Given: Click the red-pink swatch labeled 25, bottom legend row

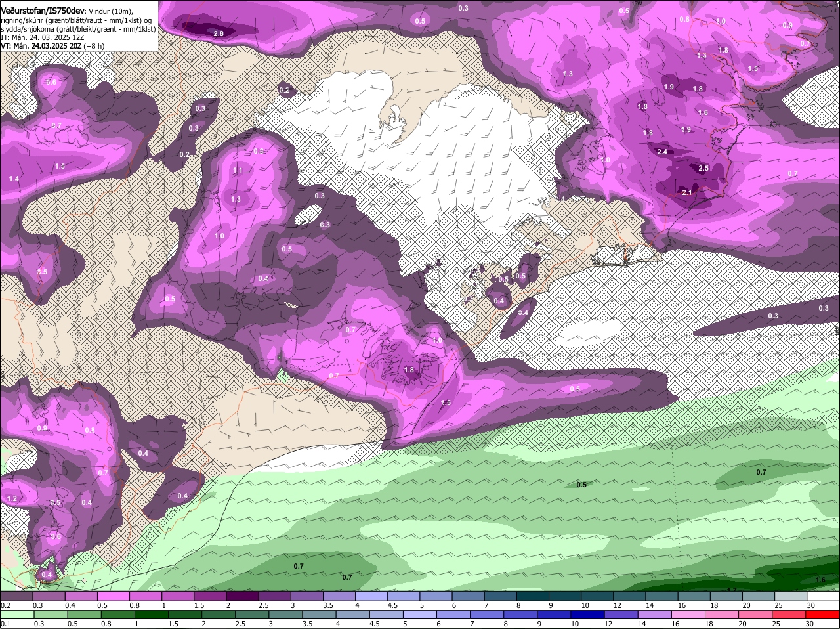Looking at the screenshot, I should (789, 615).
